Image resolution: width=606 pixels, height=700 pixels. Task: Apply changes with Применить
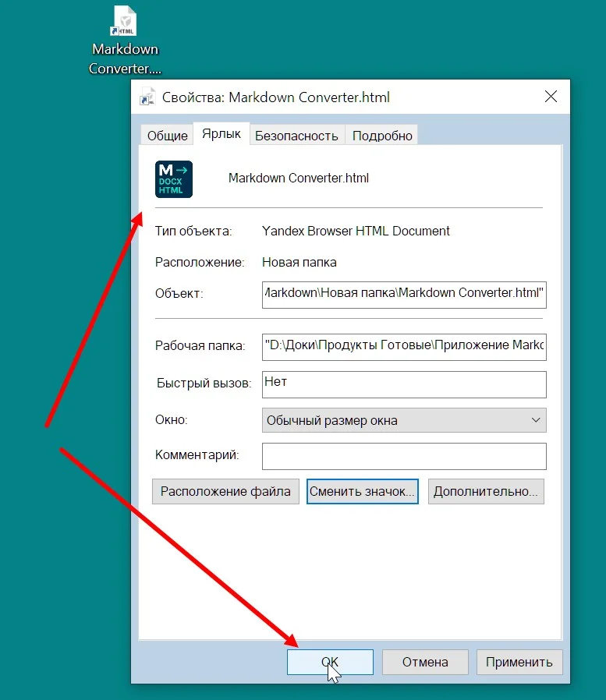pyautogui.click(x=519, y=662)
